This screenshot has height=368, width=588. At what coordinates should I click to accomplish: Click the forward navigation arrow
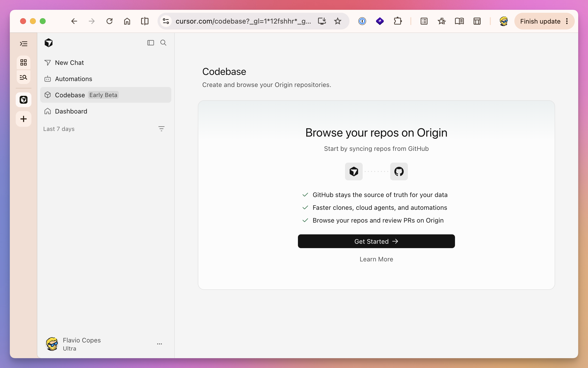92,21
